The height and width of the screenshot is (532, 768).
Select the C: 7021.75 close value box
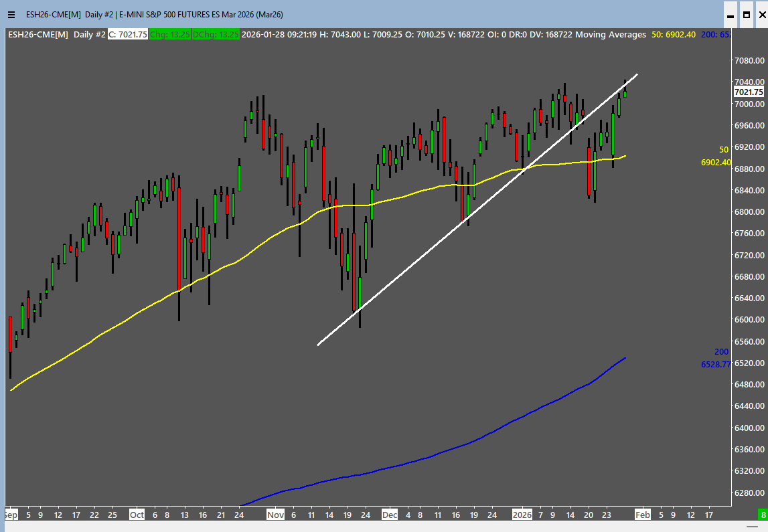[x=127, y=35]
